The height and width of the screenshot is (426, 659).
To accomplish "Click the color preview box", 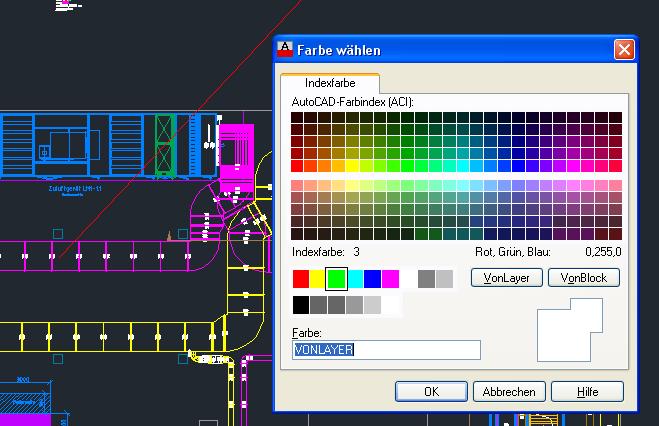I will point(572,333).
